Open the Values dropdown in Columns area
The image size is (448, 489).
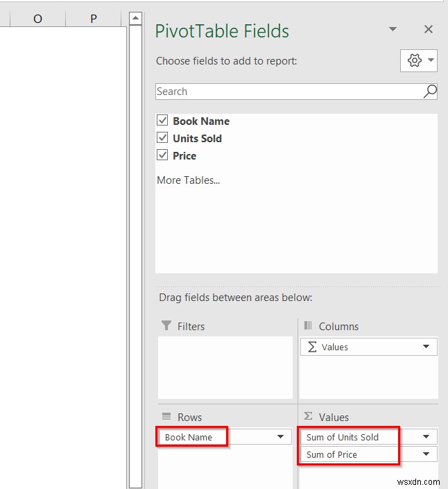(426, 347)
